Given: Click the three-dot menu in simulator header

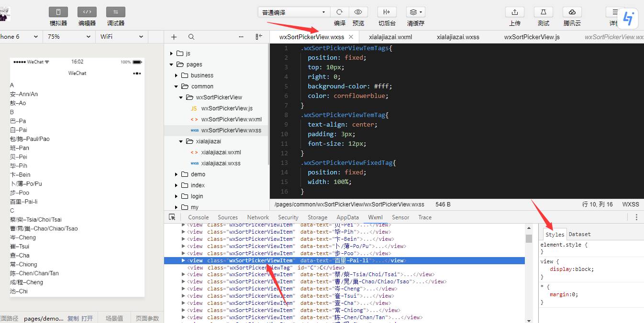Looking at the screenshot, I should [x=137, y=73].
